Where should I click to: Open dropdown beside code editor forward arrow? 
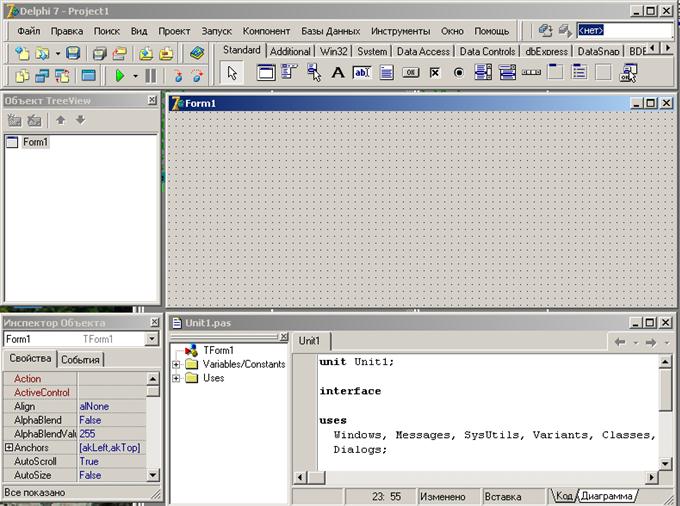click(x=667, y=343)
